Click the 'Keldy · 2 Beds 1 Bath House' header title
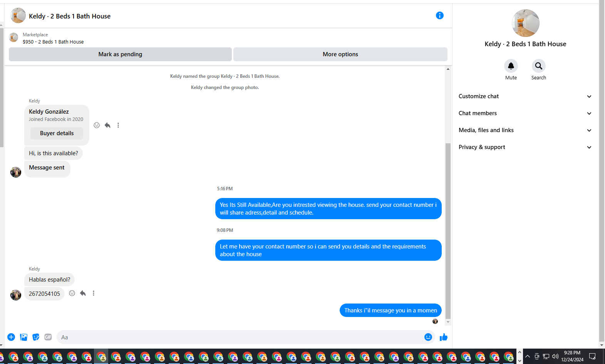This screenshot has height=364, width=605. 70,16
